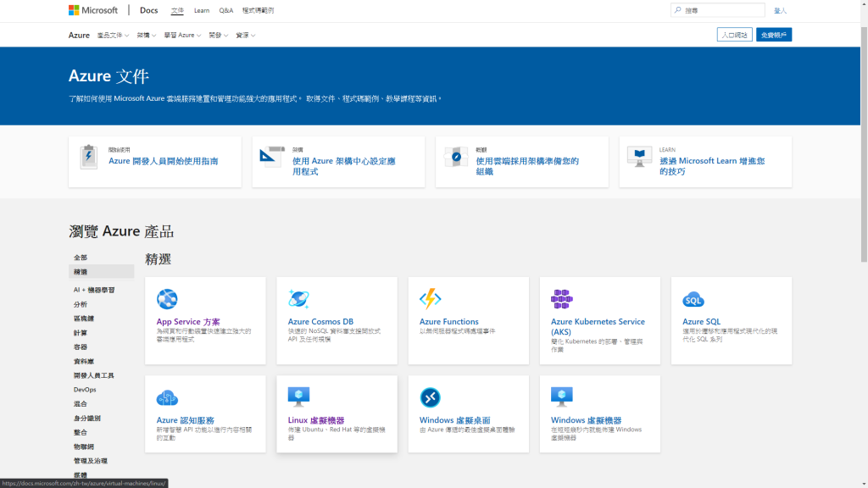The height and width of the screenshot is (488, 868).
Task: Click the blue 免費帳戶 button
Action: point(773,35)
